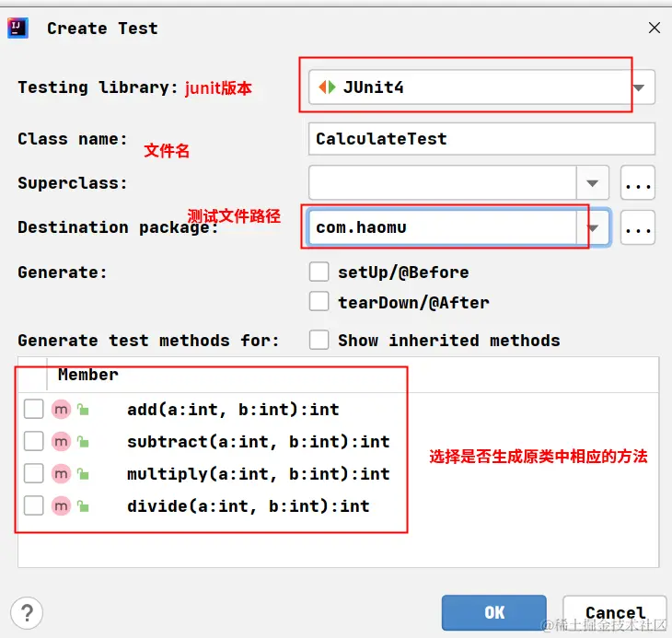This screenshot has width=672, height=638.
Task: Click the 'Create Test' title text
Action: (x=102, y=29)
